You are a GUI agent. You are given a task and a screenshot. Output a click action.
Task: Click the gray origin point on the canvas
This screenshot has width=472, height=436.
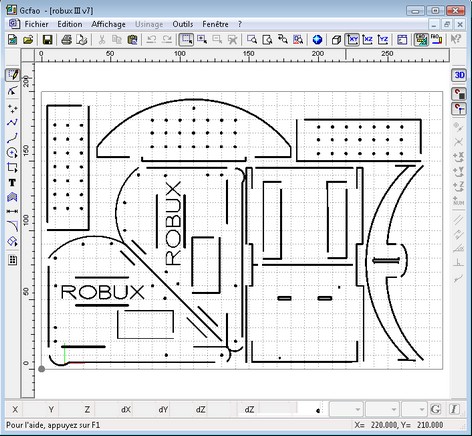pyautogui.click(x=41, y=369)
